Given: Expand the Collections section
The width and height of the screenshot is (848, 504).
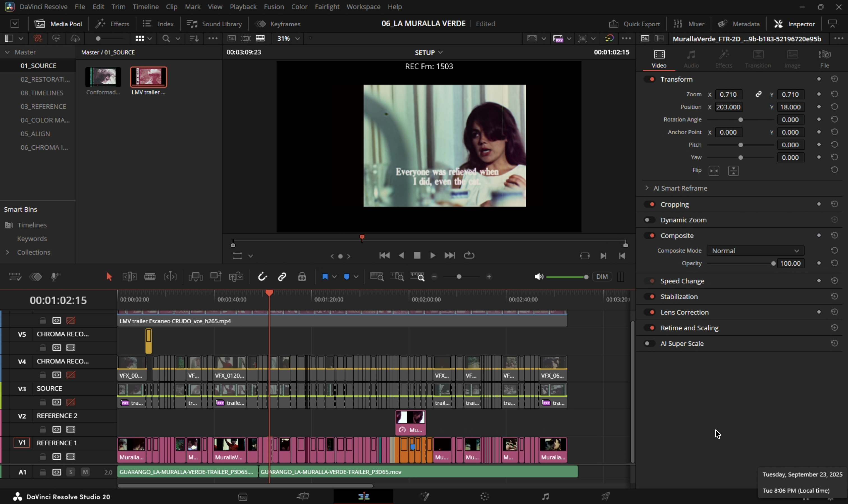Looking at the screenshot, I should click(8, 252).
